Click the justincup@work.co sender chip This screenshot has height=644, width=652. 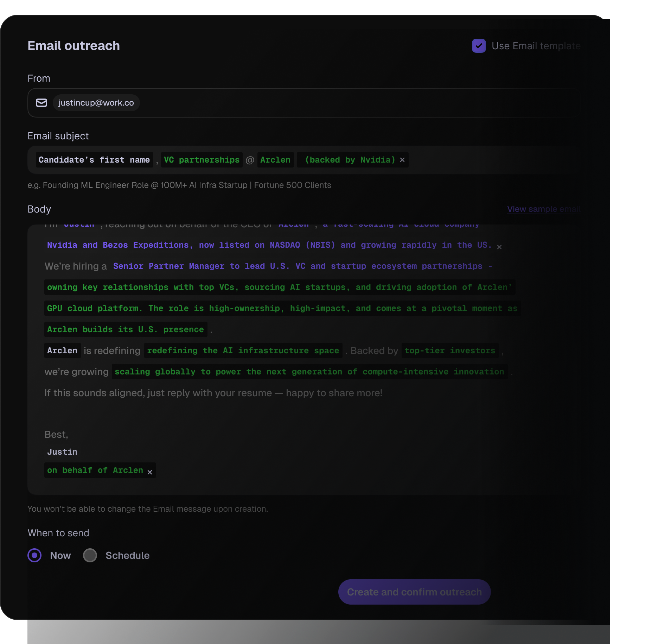click(96, 103)
